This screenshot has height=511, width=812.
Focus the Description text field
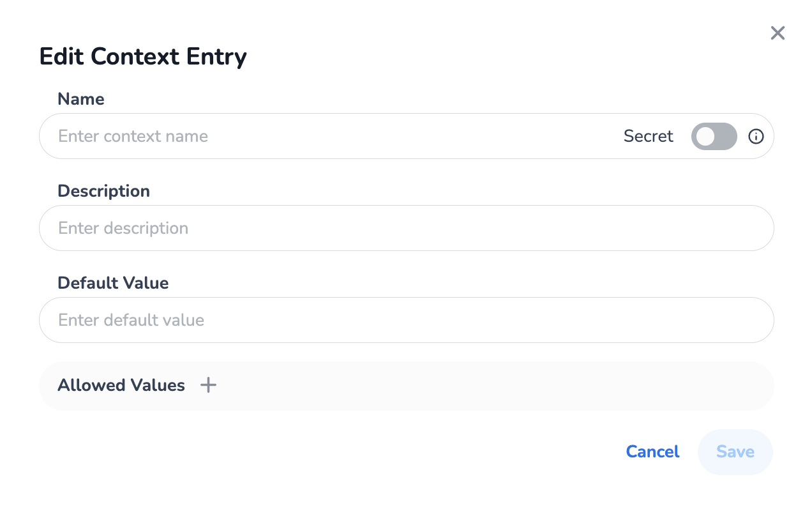tap(406, 228)
